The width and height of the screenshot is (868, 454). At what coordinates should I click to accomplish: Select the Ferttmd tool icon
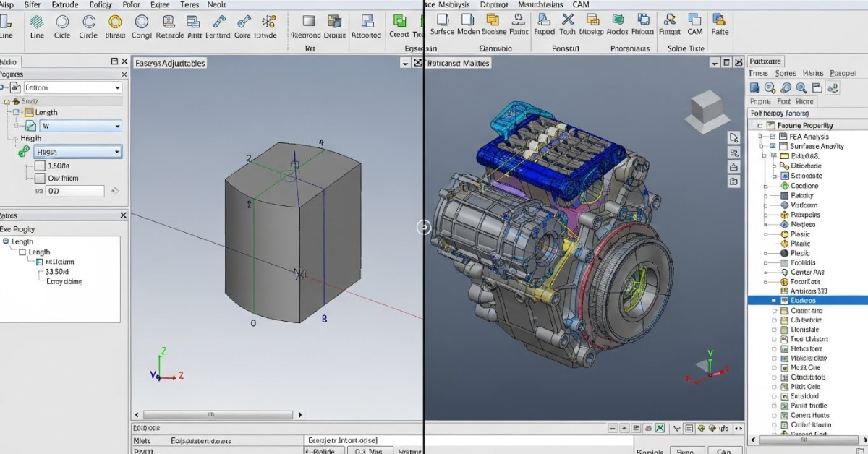[218, 23]
